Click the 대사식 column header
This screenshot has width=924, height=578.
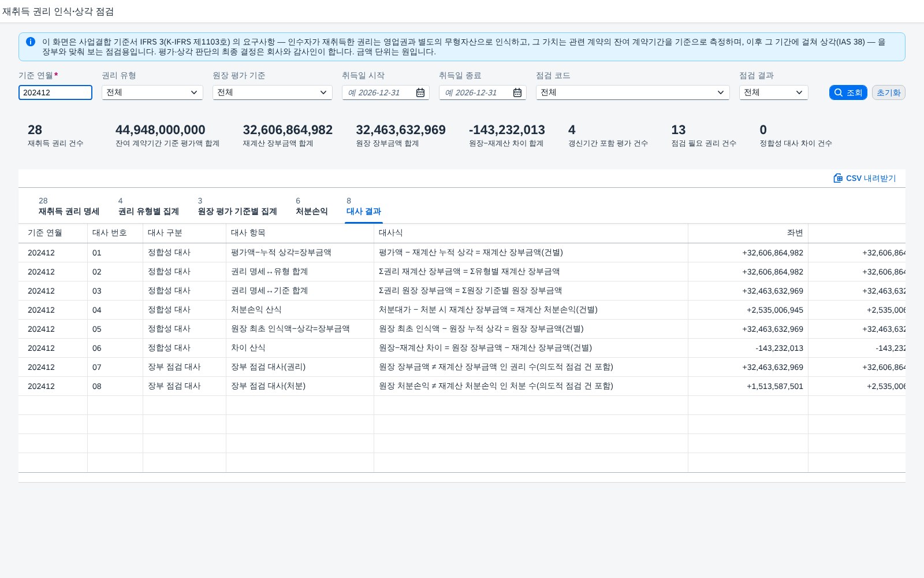pyautogui.click(x=531, y=233)
